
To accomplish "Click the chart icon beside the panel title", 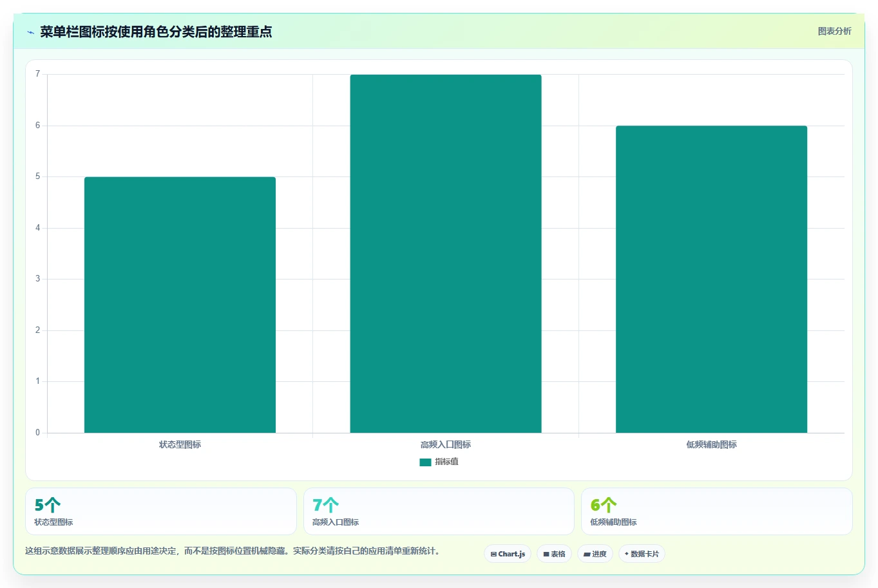I will click(x=30, y=32).
